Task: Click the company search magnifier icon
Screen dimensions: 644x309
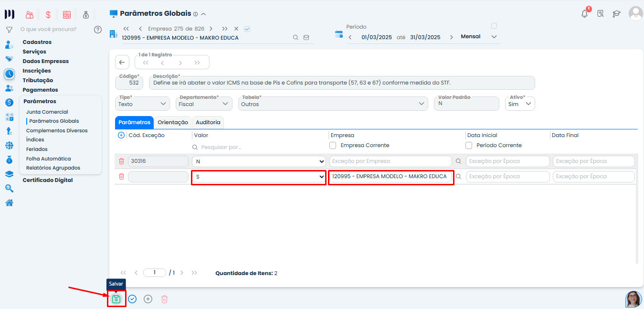Action: click(x=296, y=37)
